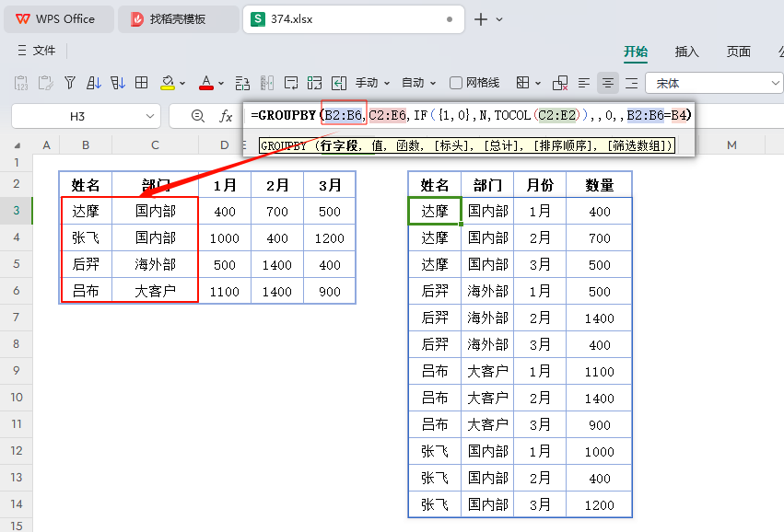The width and height of the screenshot is (784, 532).
Task: Click the zoom magnifier beside fx
Action: [x=198, y=116]
